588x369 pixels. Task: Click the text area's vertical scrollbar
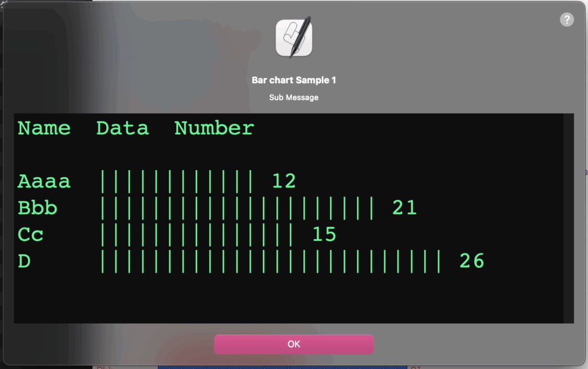point(569,218)
